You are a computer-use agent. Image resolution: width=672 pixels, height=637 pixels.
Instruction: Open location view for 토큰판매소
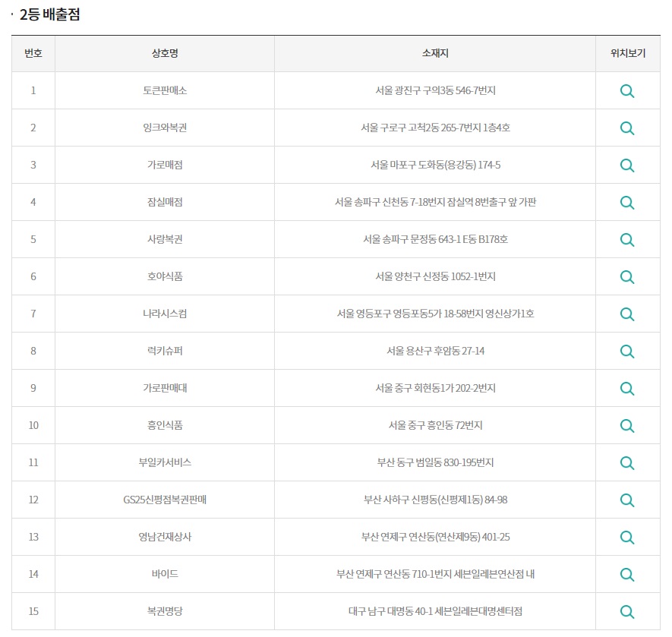627,91
